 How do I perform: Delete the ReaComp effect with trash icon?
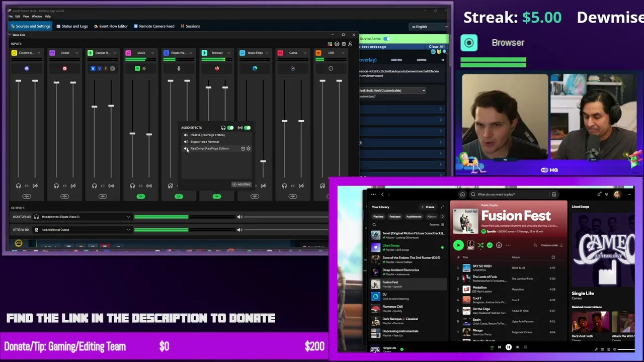point(243,149)
